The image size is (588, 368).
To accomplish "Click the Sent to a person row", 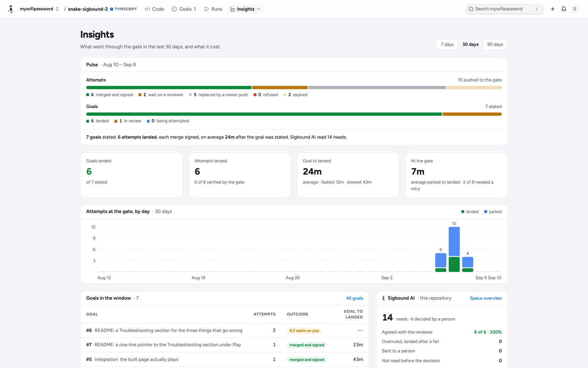I will 442,351.
